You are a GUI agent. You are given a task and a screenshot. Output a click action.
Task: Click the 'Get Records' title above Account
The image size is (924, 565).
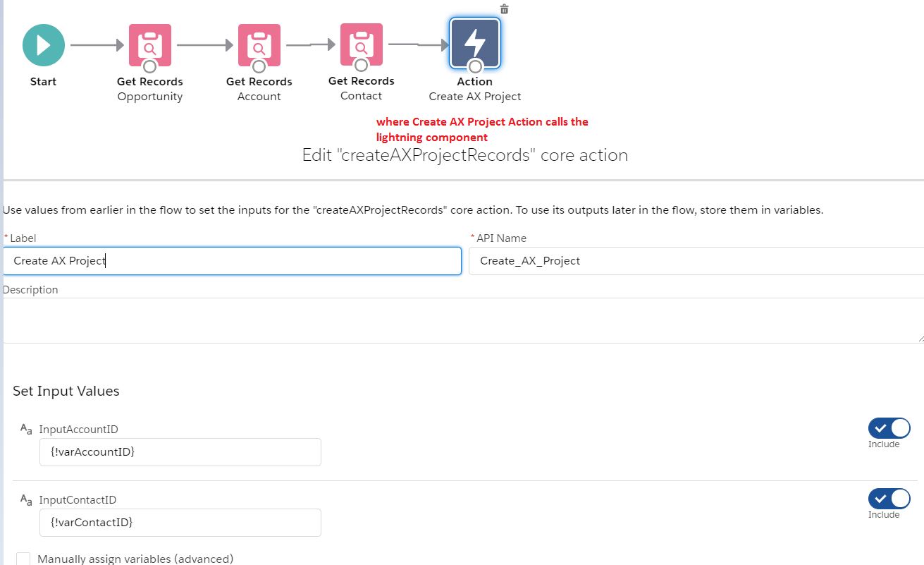(x=259, y=82)
